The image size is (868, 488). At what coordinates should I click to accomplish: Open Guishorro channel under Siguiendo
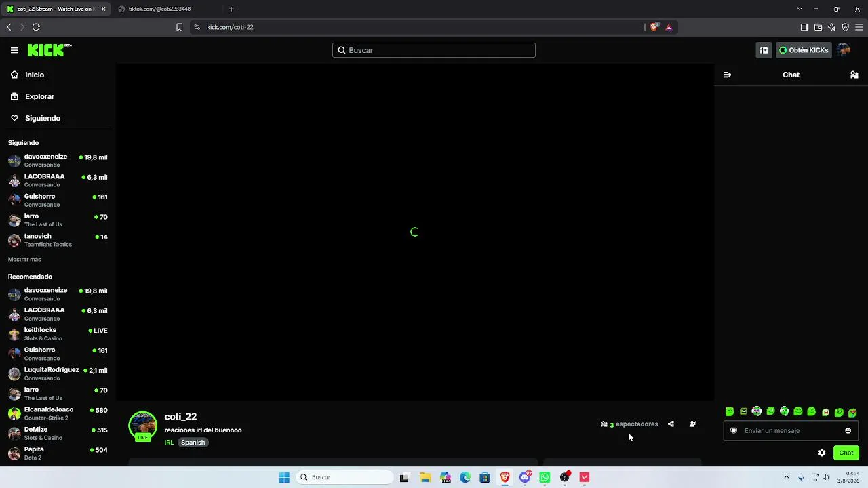pos(58,200)
